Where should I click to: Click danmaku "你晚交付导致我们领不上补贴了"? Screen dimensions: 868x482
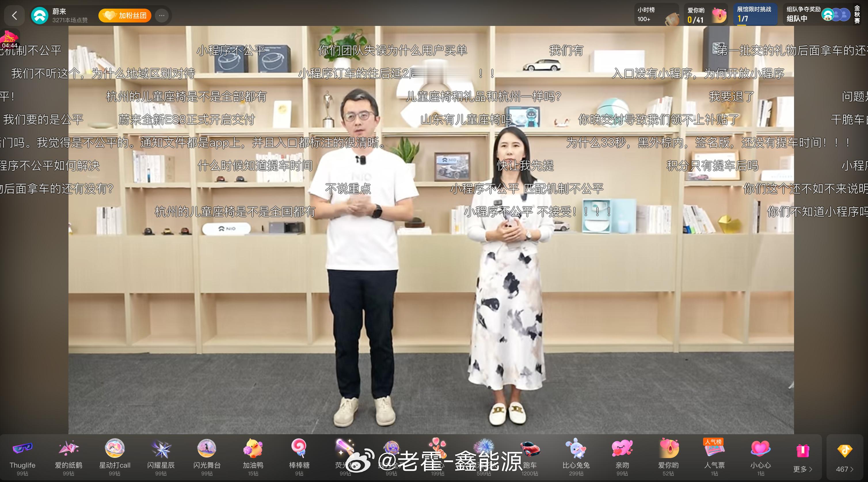pos(658,120)
